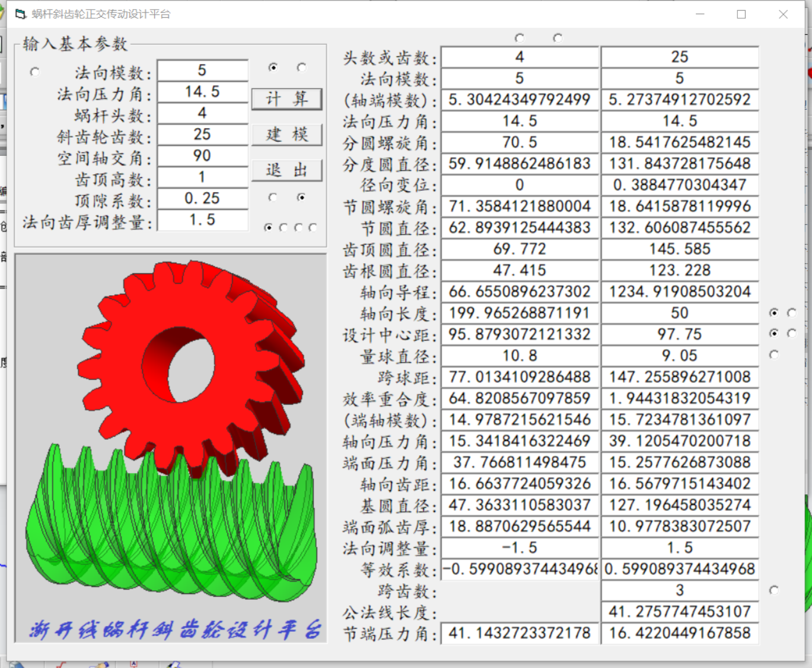The image size is (812, 668).
Task: Click the 分度圆直径 value 131.843728175648
Action: pos(680,164)
